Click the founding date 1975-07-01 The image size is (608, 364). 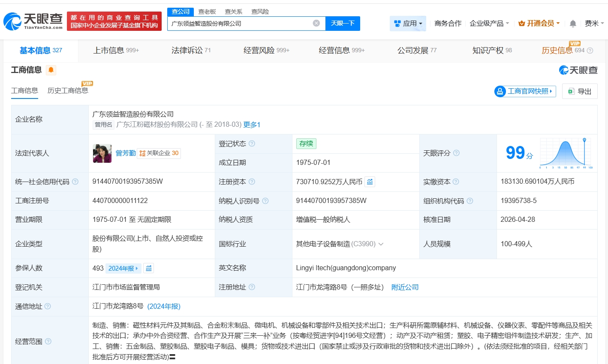313,163
